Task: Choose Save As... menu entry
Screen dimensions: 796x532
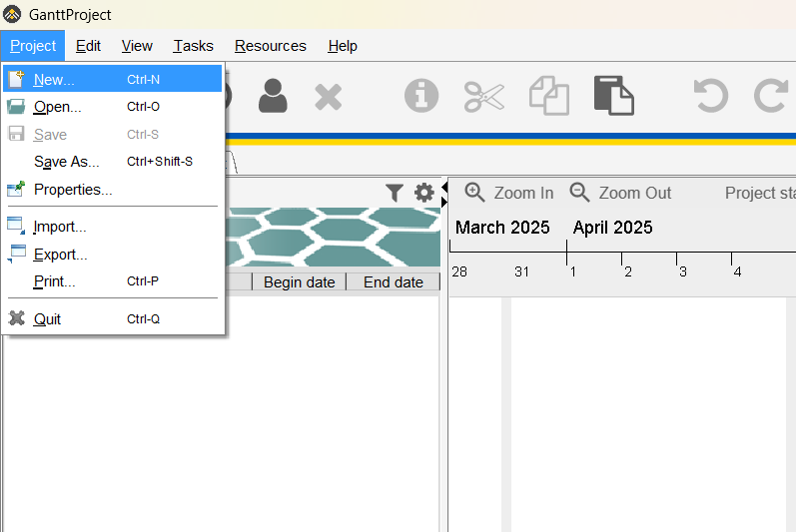Action: [x=112, y=162]
